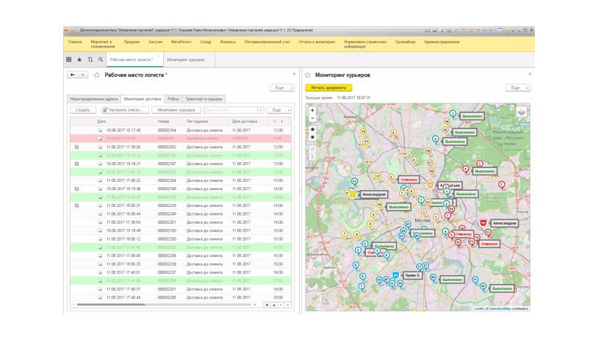Click the Создать button
The image size is (598, 364).
pyautogui.click(x=83, y=110)
